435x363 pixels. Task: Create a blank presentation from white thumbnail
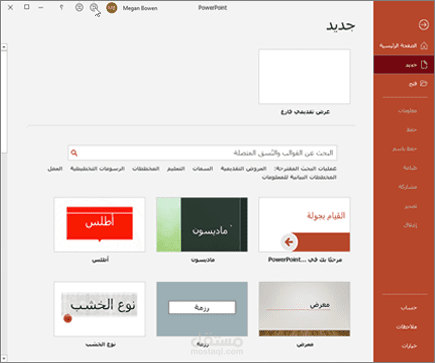[x=304, y=77]
